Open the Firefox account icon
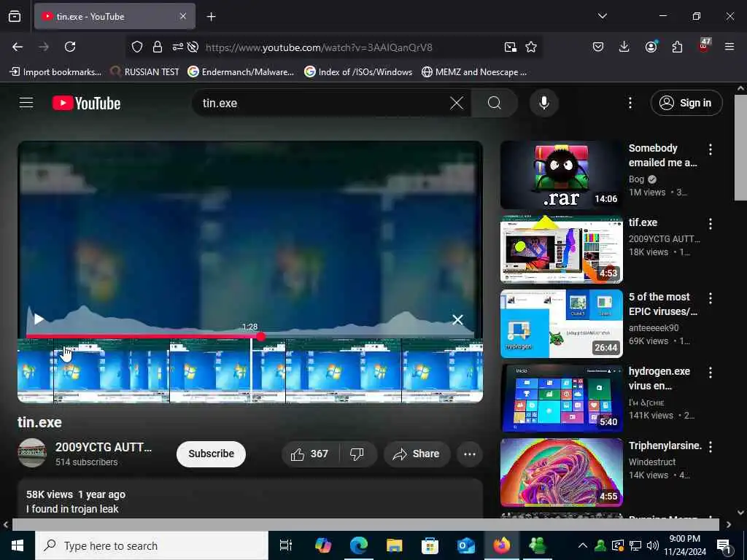The width and height of the screenshot is (747, 560). pyautogui.click(x=651, y=47)
